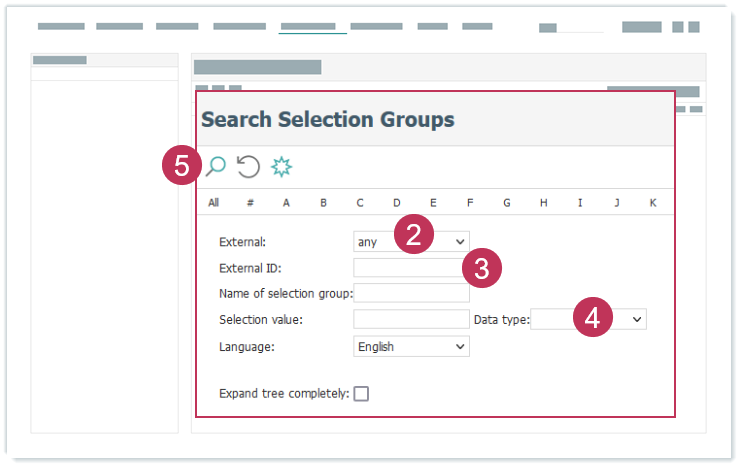Focus the Name of selection group field
Screen dimensions: 741x468
(411, 293)
